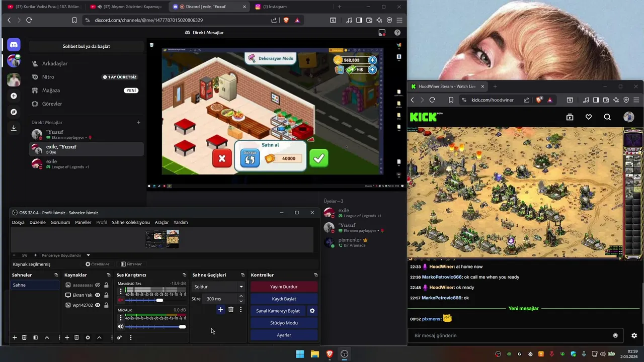
Task: Open emoji picker in Kick chat box
Action: (615, 335)
